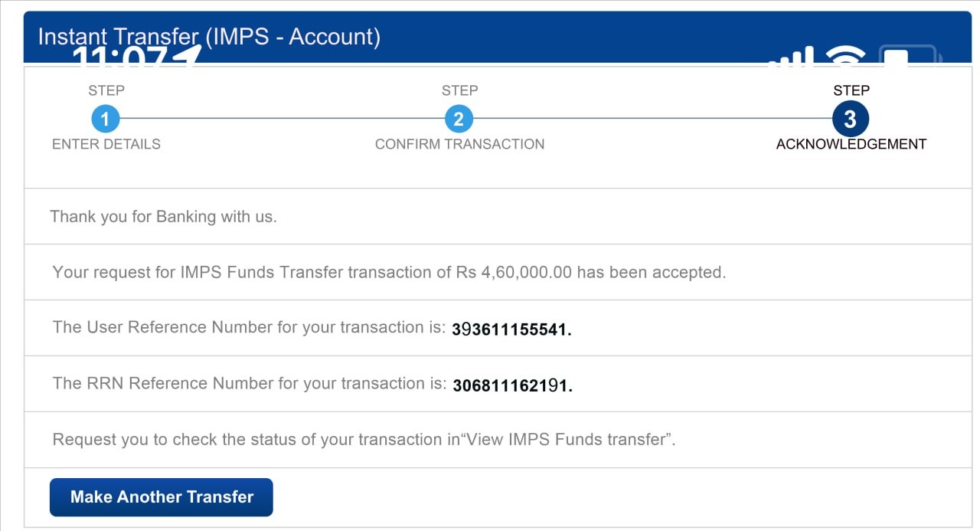Click "Thank you for Banking with us" message

(163, 217)
